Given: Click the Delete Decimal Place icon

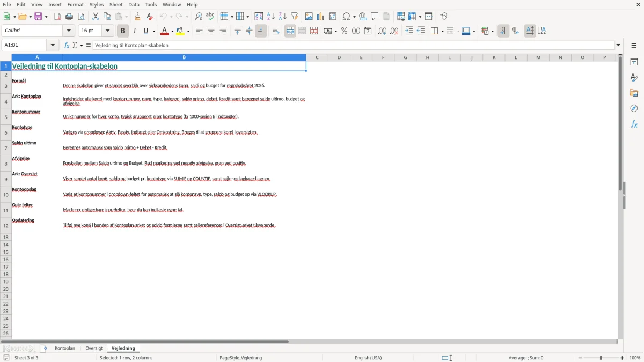Looking at the screenshot, I should (394, 31).
